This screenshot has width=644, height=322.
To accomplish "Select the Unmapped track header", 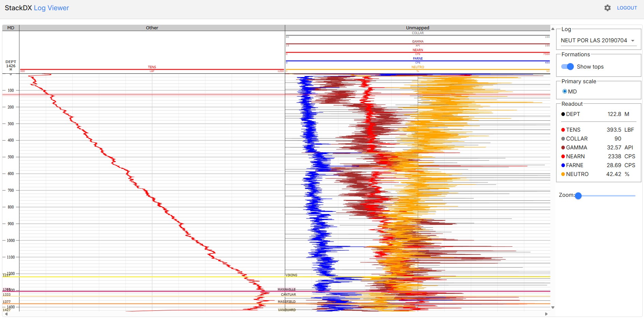I will [417, 28].
